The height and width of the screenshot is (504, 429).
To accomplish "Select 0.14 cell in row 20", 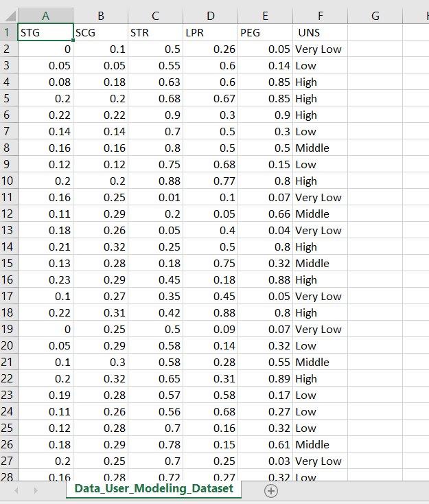I will pos(211,345).
